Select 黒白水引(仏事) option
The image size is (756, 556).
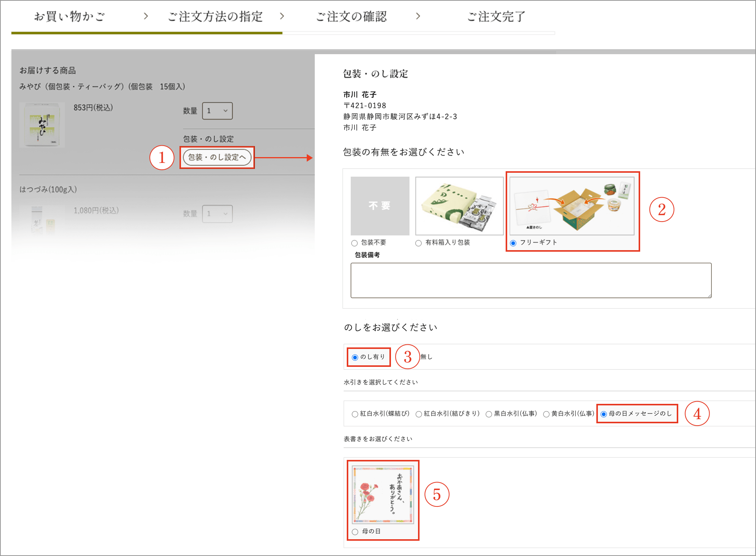pyautogui.click(x=488, y=413)
